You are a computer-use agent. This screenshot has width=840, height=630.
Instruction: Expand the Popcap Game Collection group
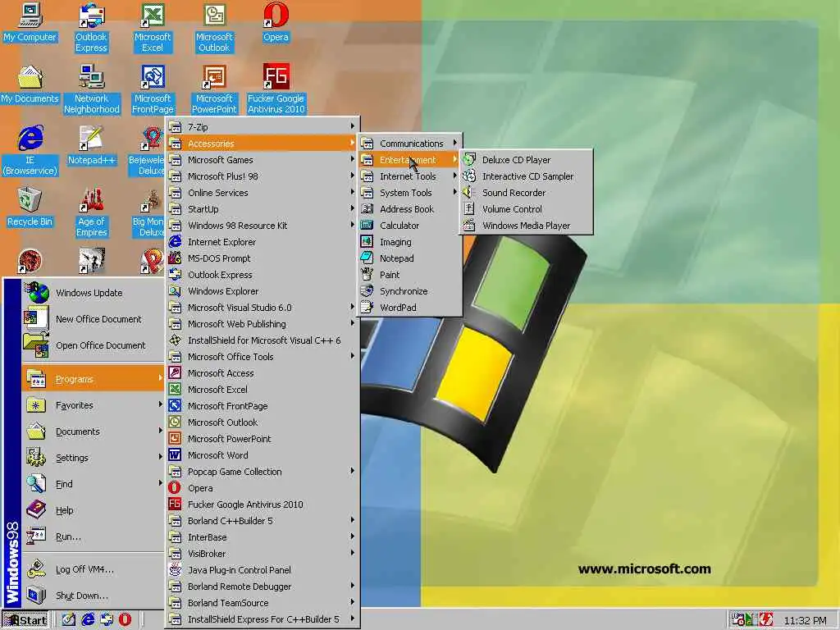point(262,472)
